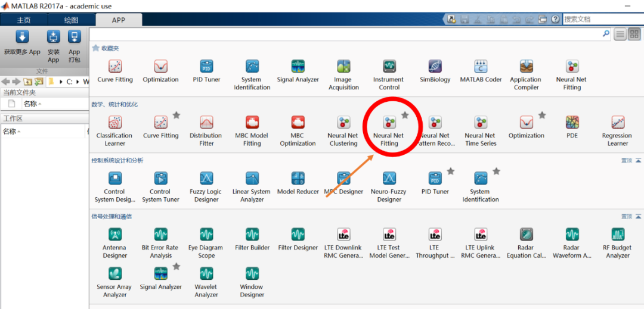Open Neural Net Time Series app
The width and height of the screenshot is (644, 309).
point(481,131)
